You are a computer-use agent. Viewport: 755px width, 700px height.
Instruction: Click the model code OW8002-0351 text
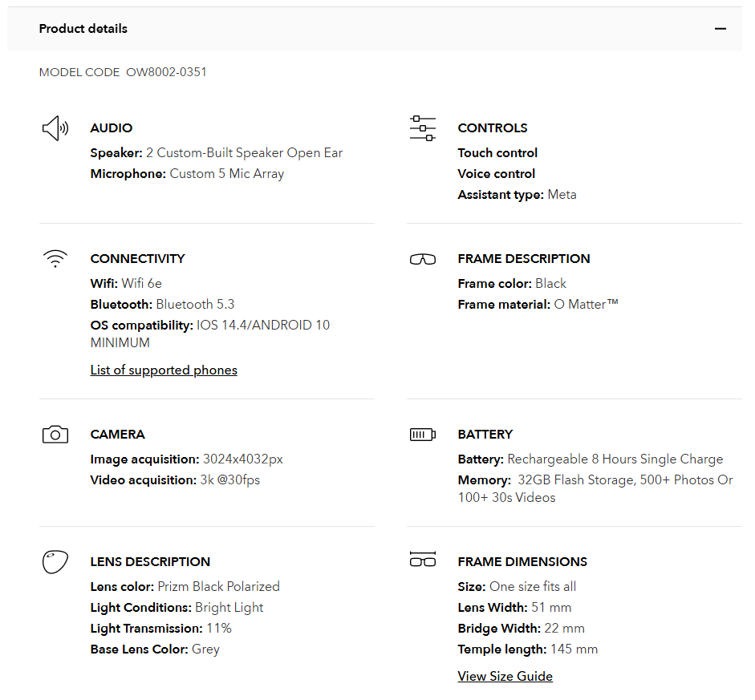click(166, 72)
